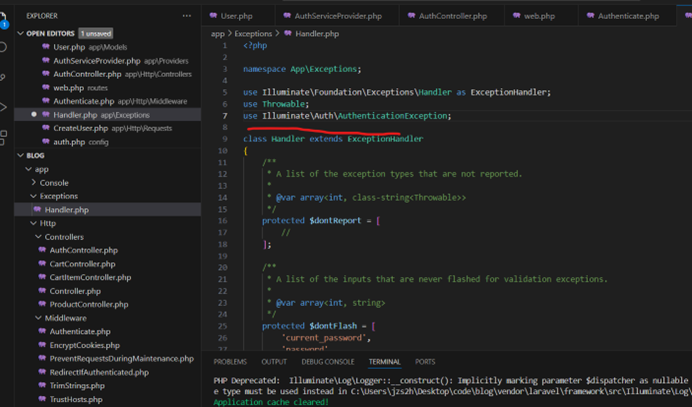Switch to the web.php editor tab
The width and height of the screenshot is (692, 407).
coord(541,16)
